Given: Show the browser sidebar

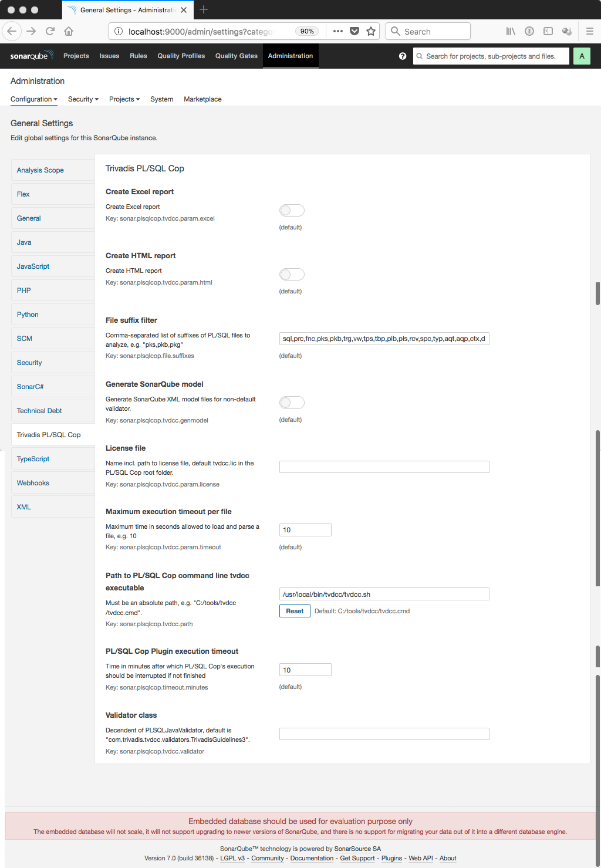Looking at the screenshot, I should pos(548,31).
